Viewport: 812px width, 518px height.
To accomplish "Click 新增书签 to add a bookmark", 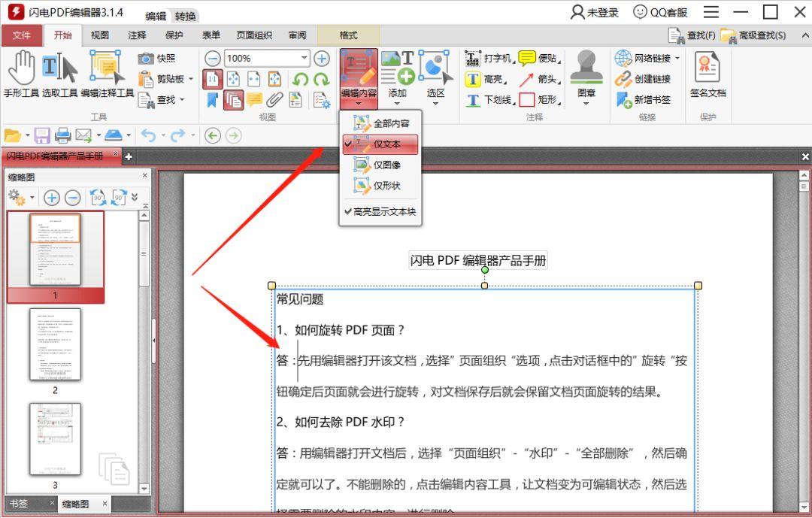I will pos(643,99).
